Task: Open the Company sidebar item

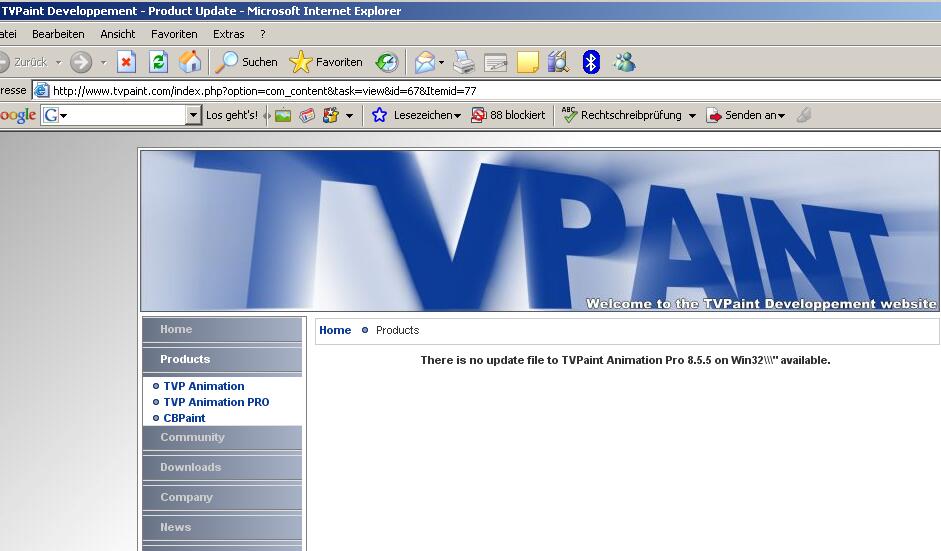Action: click(x=222, y=498)
